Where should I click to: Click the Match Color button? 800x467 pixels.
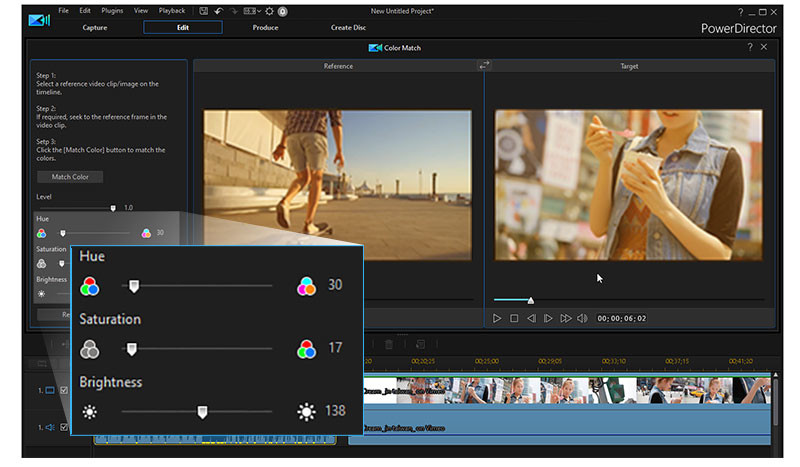[x=70, y=177]
